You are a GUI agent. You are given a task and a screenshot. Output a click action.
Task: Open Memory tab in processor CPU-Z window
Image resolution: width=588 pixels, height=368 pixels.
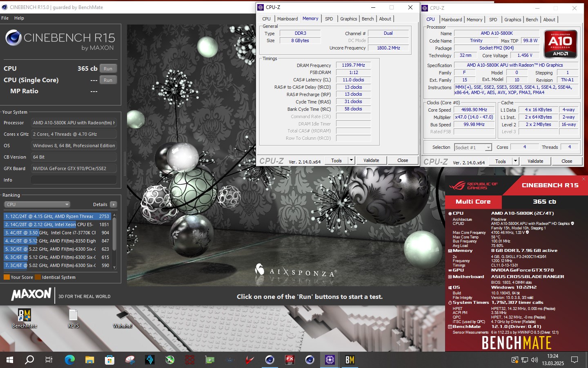[474, 20]
